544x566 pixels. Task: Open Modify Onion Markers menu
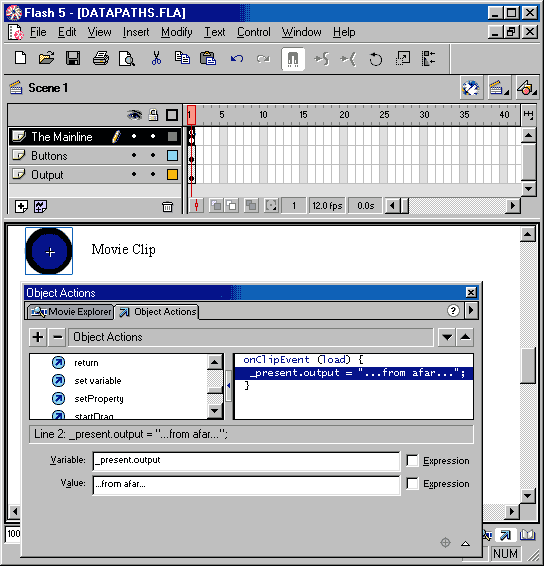pos(271,206)
